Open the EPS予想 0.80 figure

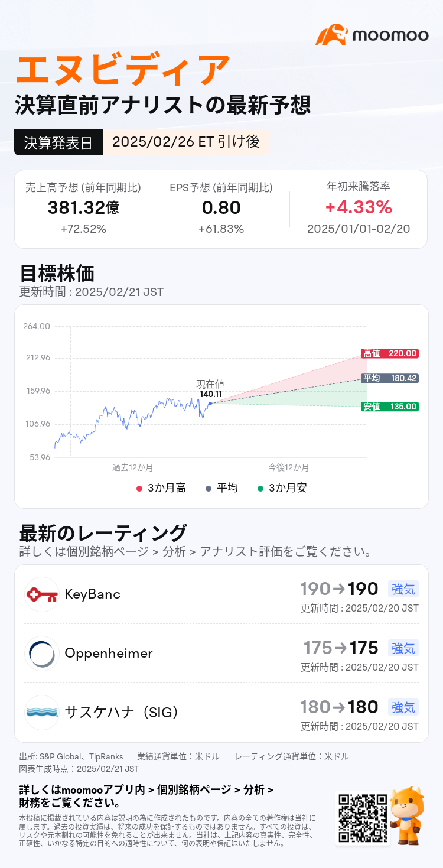[x=220, y=207]
